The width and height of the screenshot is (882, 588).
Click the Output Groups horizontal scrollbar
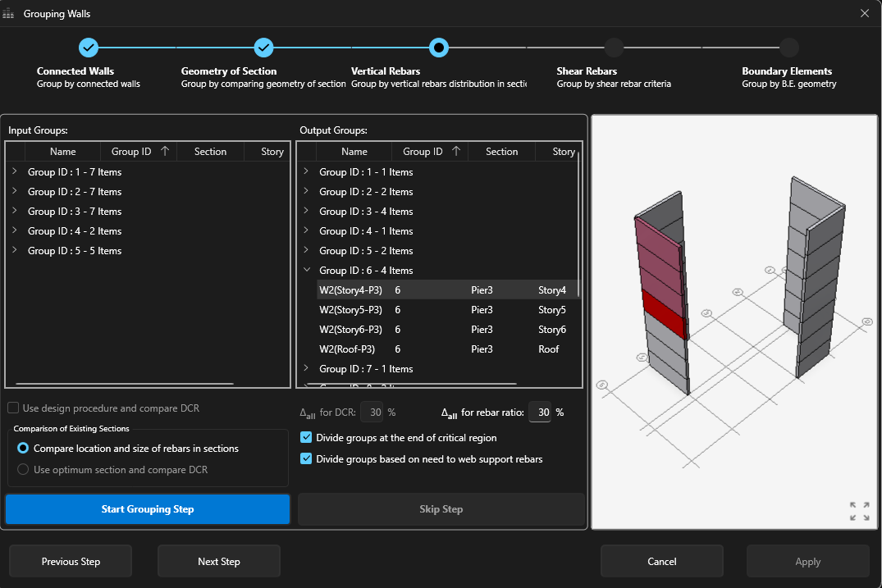click(x=413, y=384)
